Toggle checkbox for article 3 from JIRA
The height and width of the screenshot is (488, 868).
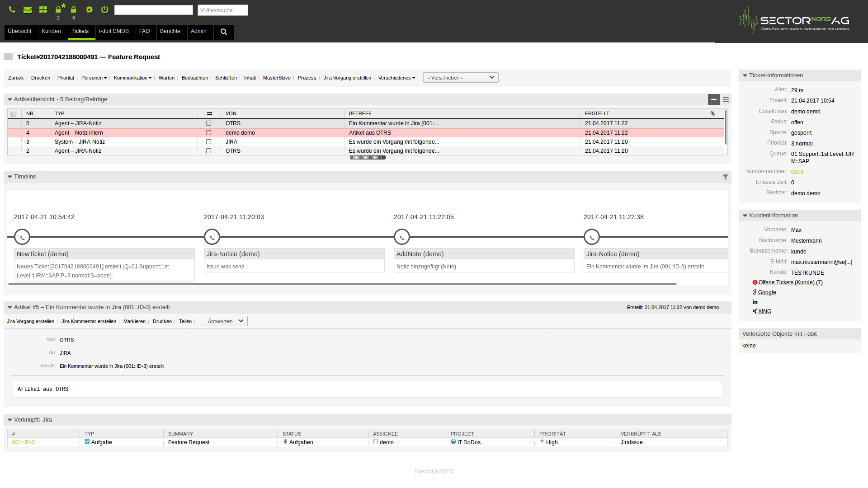[x=209, y=142]
